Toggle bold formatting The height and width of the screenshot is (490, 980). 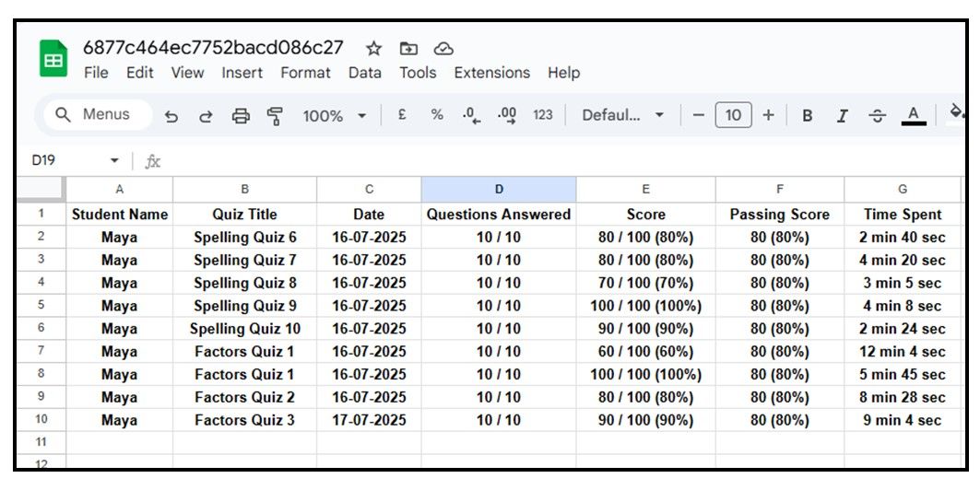(x=808, y=115)
